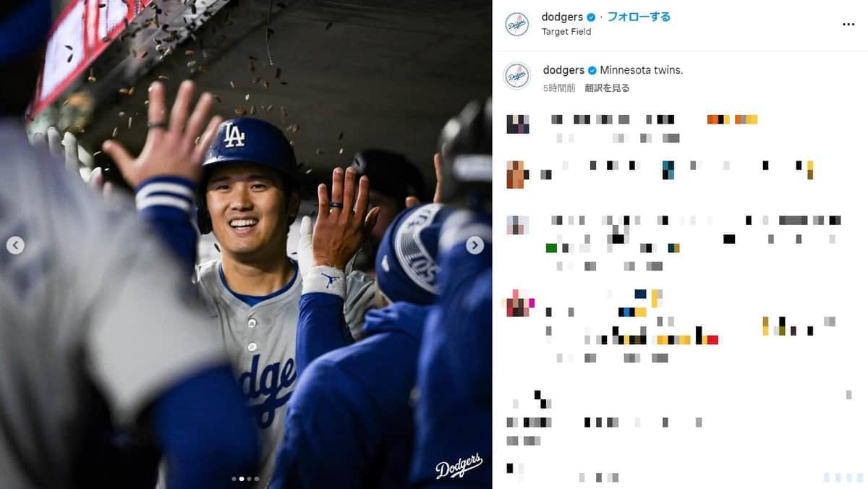Open the Target Field location link

[566, 32]
